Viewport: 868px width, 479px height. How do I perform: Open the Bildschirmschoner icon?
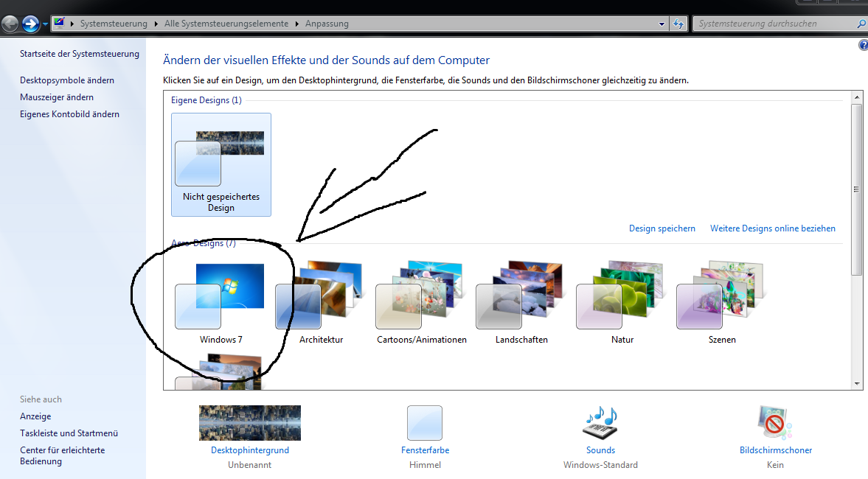click(775, 422)
